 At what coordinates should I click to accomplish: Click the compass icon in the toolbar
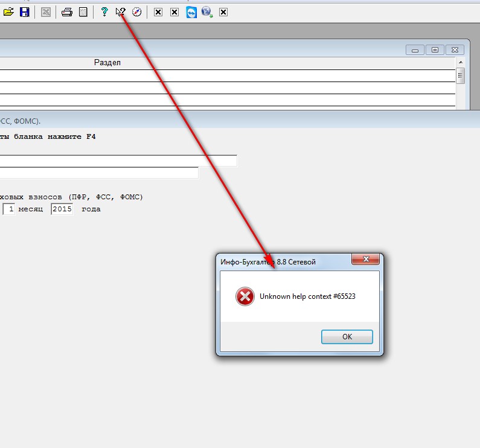coord(136,12)
